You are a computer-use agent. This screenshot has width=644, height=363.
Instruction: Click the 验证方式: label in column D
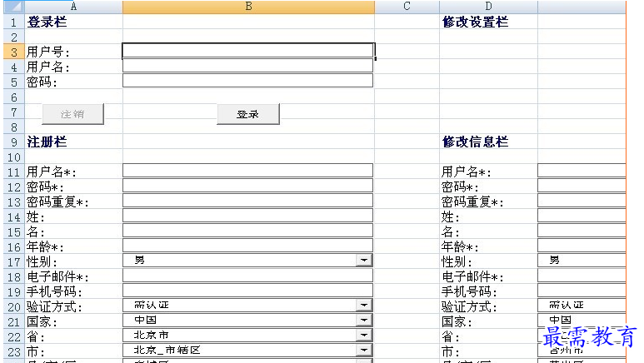(x=469, y=306)
